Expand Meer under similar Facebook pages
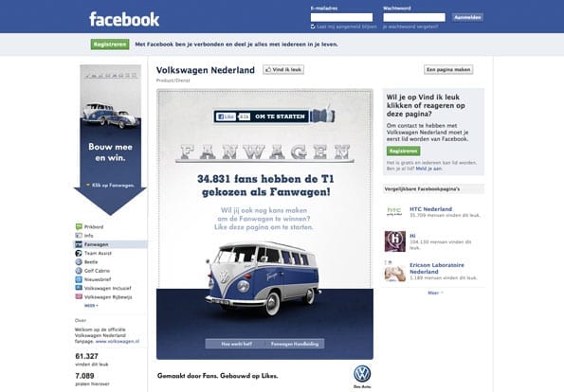Image resolution: width=564 pixels, height=392 pixels. [435, 293]
